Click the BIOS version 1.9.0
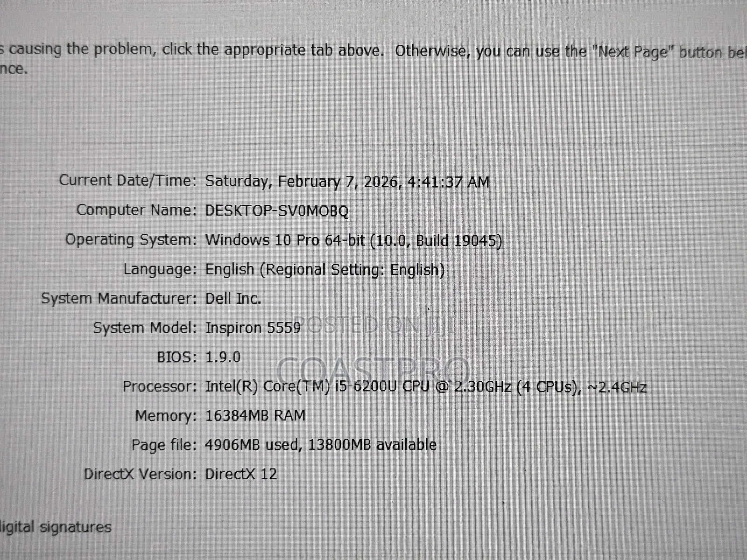 click(x=223, y=357)
